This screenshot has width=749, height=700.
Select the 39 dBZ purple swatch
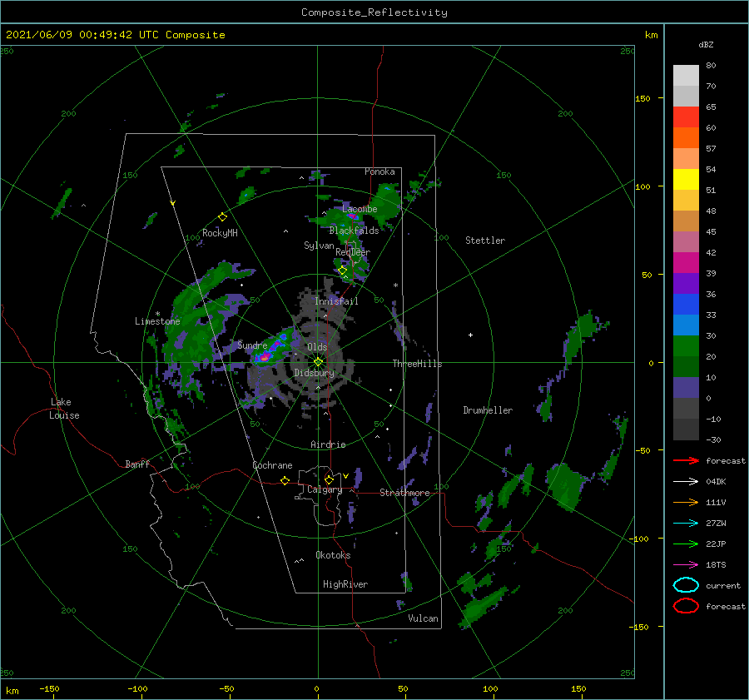click(686, 283)
